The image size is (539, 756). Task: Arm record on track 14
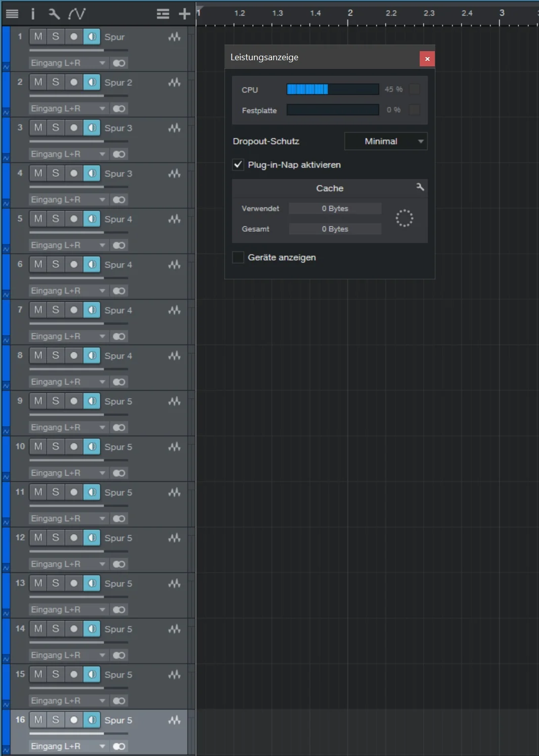pyautogui.click(x=74, y=628)
